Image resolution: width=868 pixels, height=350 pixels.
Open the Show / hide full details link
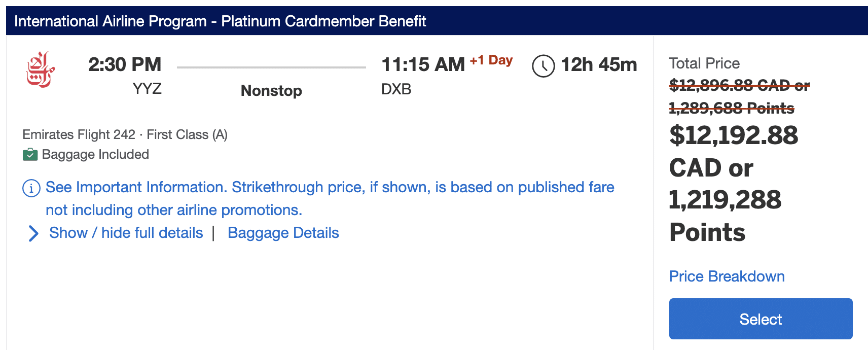coord(126,233)
